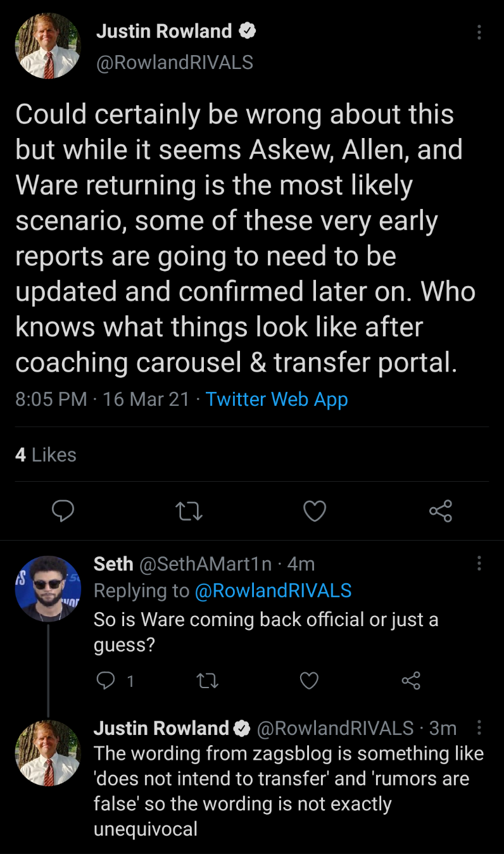Screen dimensions: 504x854
Task: Open Seth's profile via display name
Action: point(113,563)
